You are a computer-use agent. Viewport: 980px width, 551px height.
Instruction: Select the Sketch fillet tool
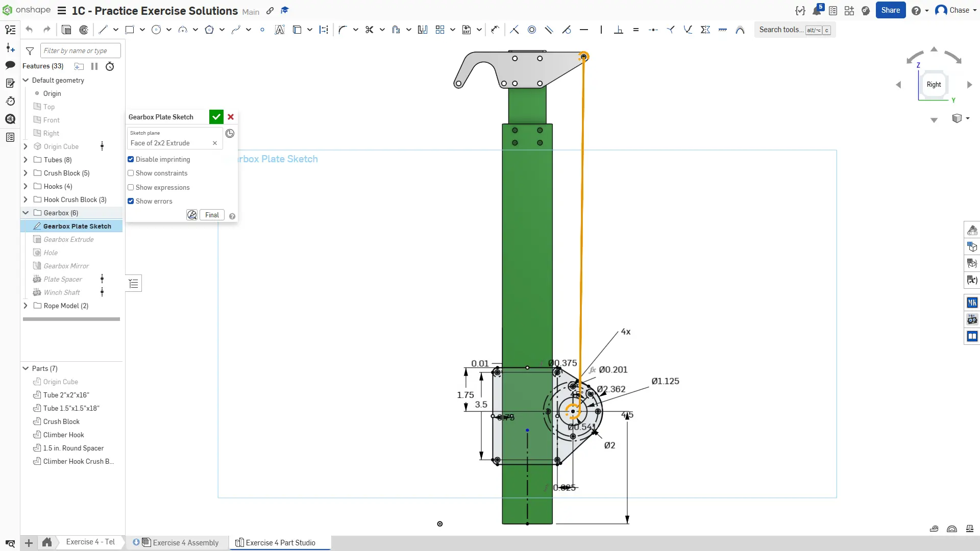click(x=342, y=30)
